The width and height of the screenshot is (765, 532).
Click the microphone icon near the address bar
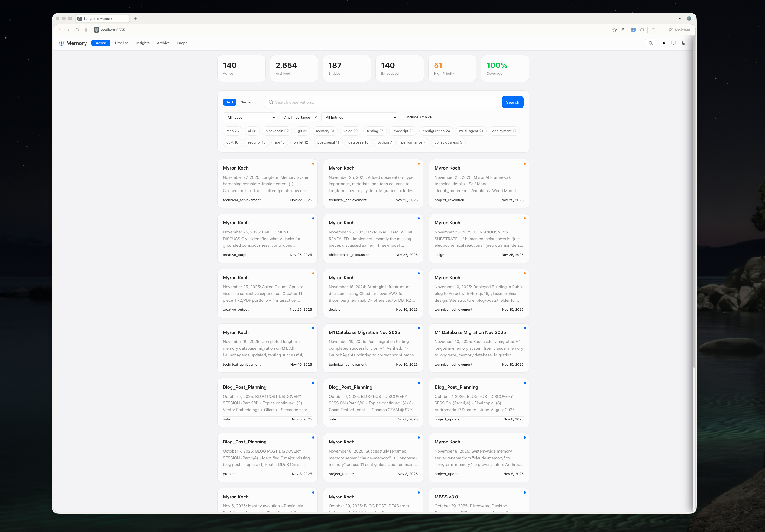pyautogui.click(x=86, y=30)
